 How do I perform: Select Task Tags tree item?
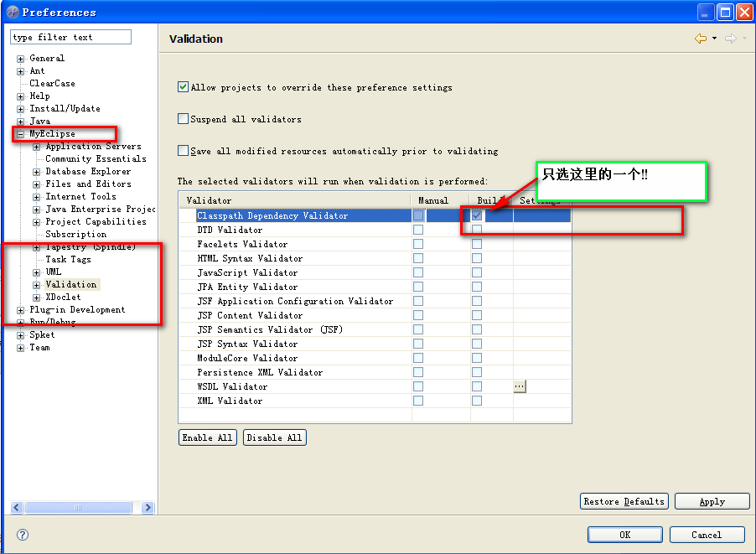[x=68, y=260]
